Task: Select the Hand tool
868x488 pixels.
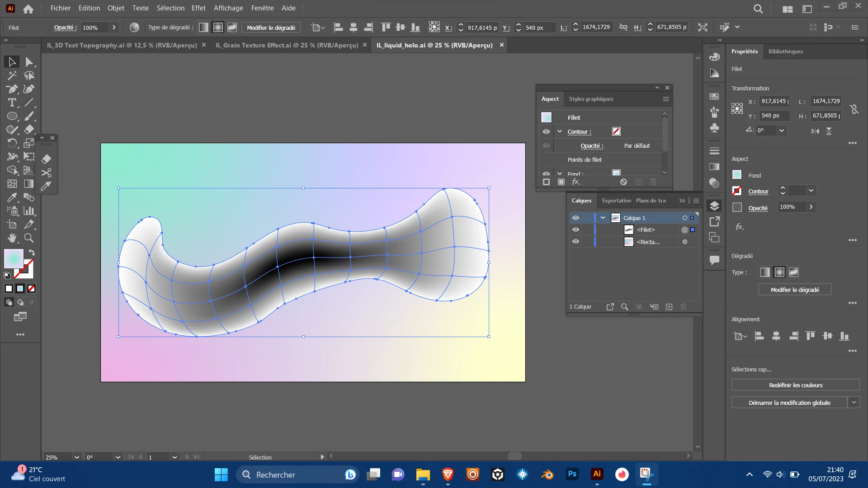Action: (12, 238)
